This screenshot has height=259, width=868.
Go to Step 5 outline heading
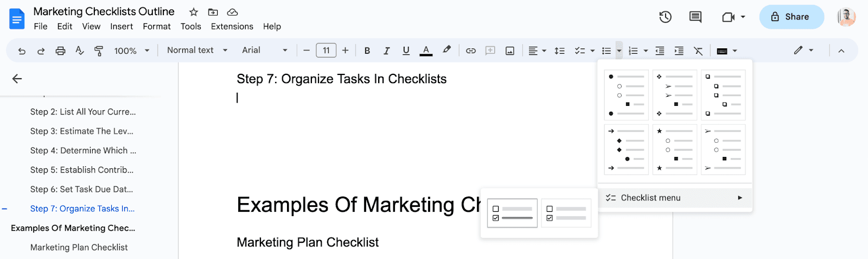click(x=82, y=170)
